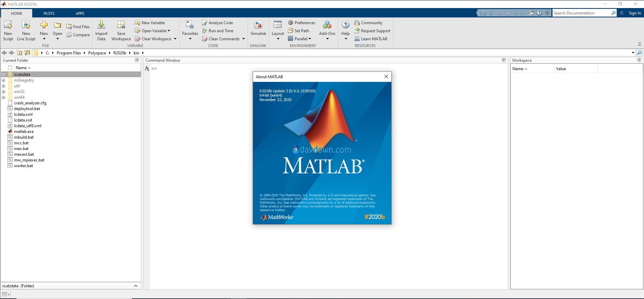This screenshot has width=644, height=299.
Task: Create a New Variable
Action: (150, 22)
